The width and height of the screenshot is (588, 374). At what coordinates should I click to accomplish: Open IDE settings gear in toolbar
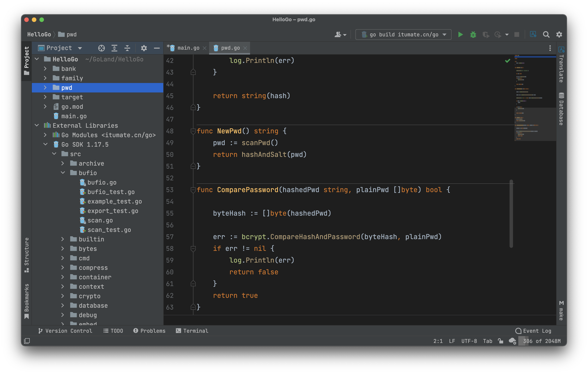pyautogui.click(x=559, y=34)
